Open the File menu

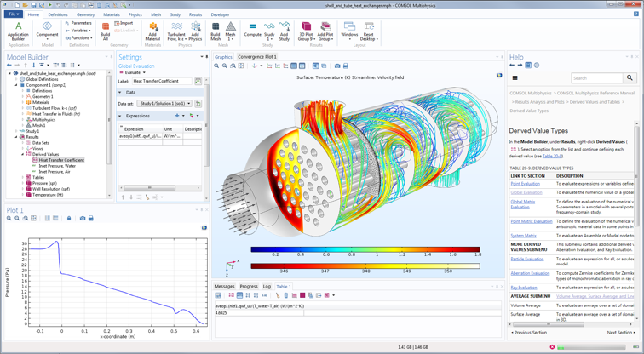(14, 14)
